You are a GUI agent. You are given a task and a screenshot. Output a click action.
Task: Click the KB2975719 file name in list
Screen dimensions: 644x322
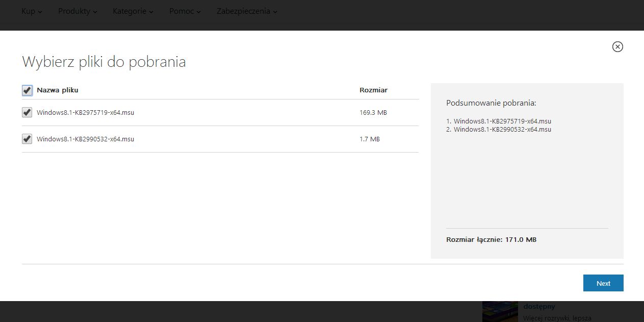tap(85, 112)
